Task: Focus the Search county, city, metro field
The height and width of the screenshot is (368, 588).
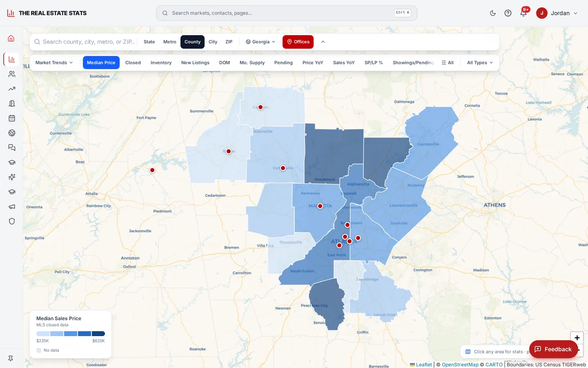Action: 89,42
